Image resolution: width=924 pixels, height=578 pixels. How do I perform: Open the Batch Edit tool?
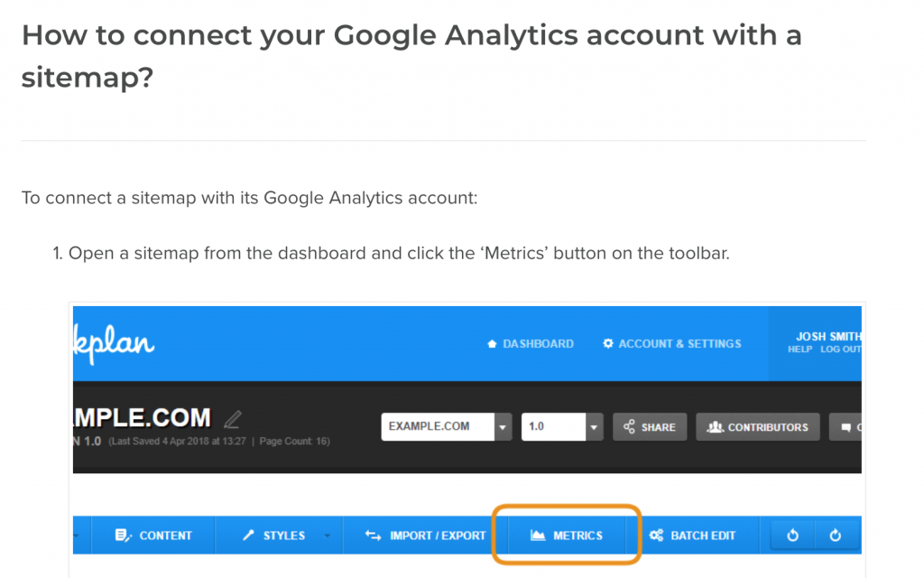click(x=692, y=536)
